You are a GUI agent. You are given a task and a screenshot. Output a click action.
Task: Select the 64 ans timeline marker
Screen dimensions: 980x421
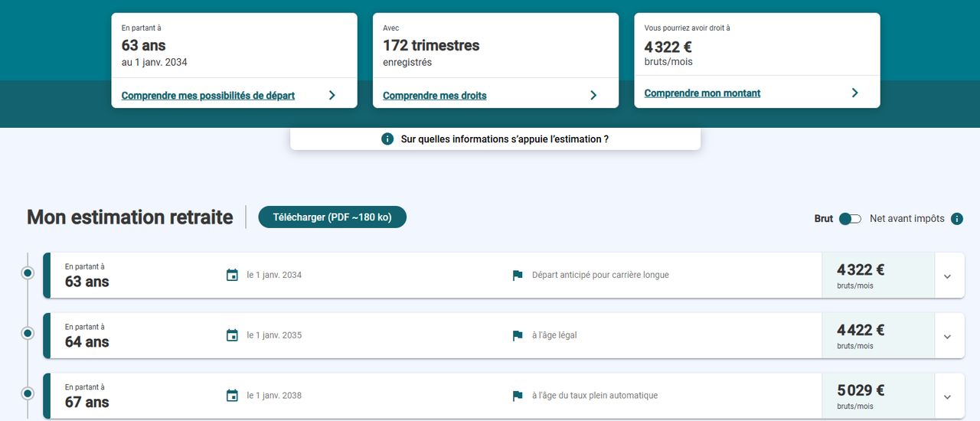click(x=28, y=333)
